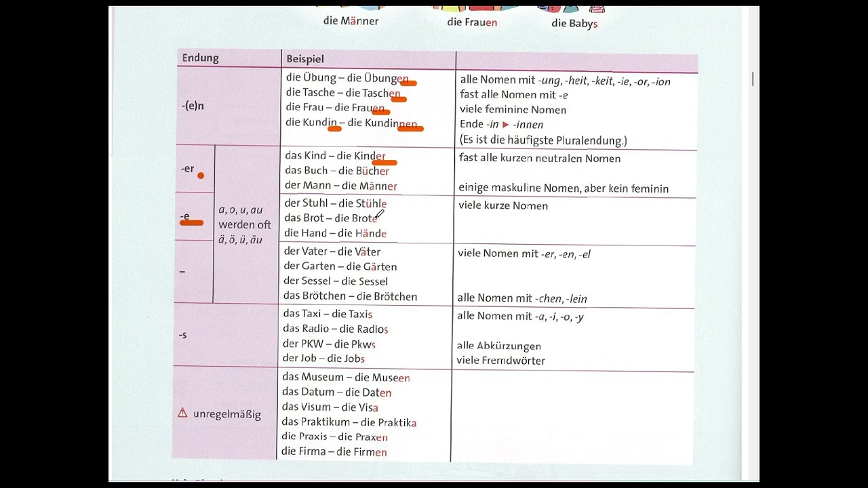Click the 'die Frauen' caption above the table
The image size is (868, 488).
coord(472,22)
